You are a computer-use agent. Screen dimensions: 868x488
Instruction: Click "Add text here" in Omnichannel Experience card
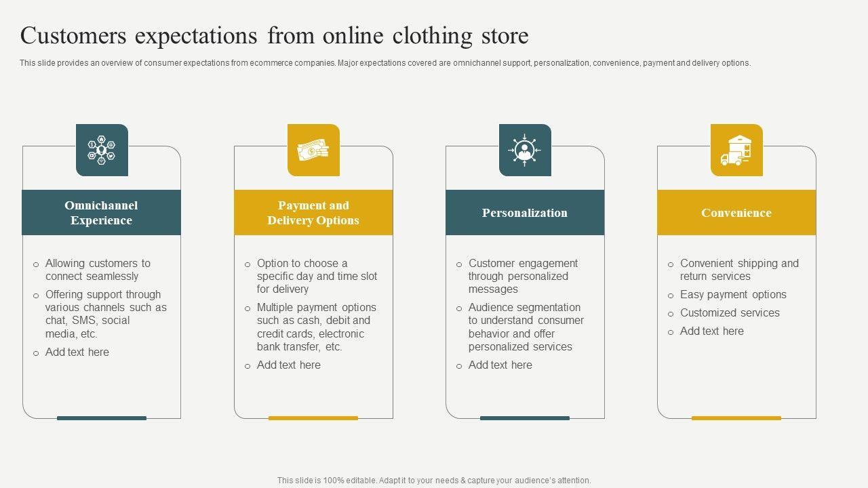(77, 352)
